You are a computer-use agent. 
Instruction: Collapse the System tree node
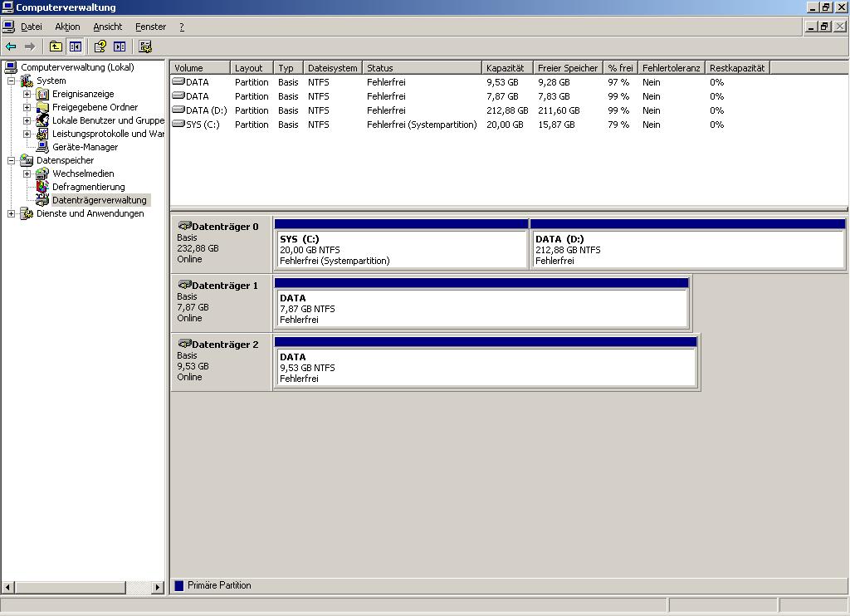[11, 81]
